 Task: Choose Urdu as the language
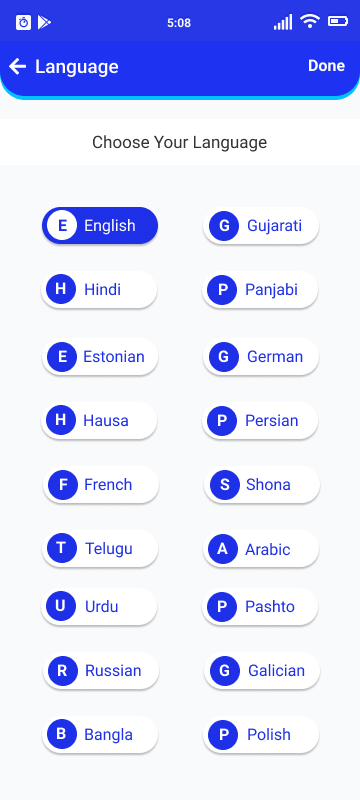point(99,606)
